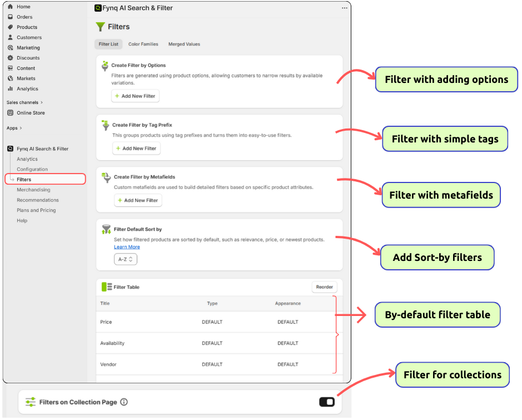Click the Type column header
Viewport: 522px width, 420px height.
click(212, 303)
